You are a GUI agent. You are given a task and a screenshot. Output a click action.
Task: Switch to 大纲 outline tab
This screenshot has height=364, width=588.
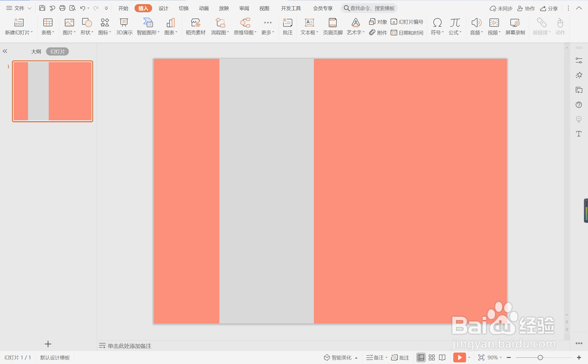coord(36,51)
